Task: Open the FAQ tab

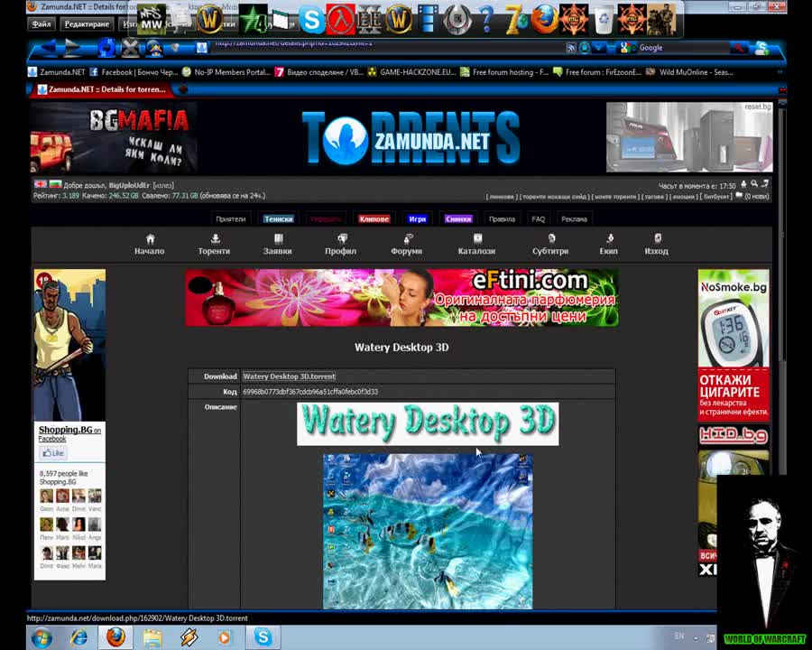Action: point(538,218)
